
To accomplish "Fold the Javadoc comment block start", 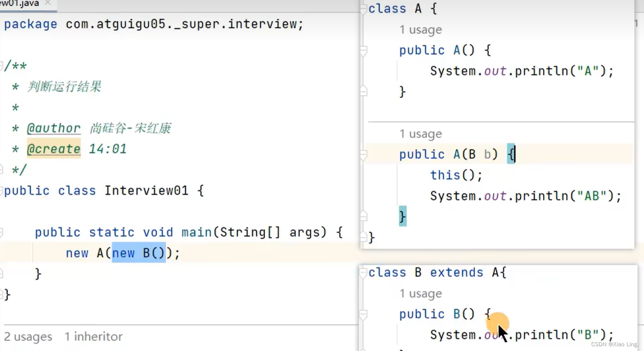I will (1, 66).
